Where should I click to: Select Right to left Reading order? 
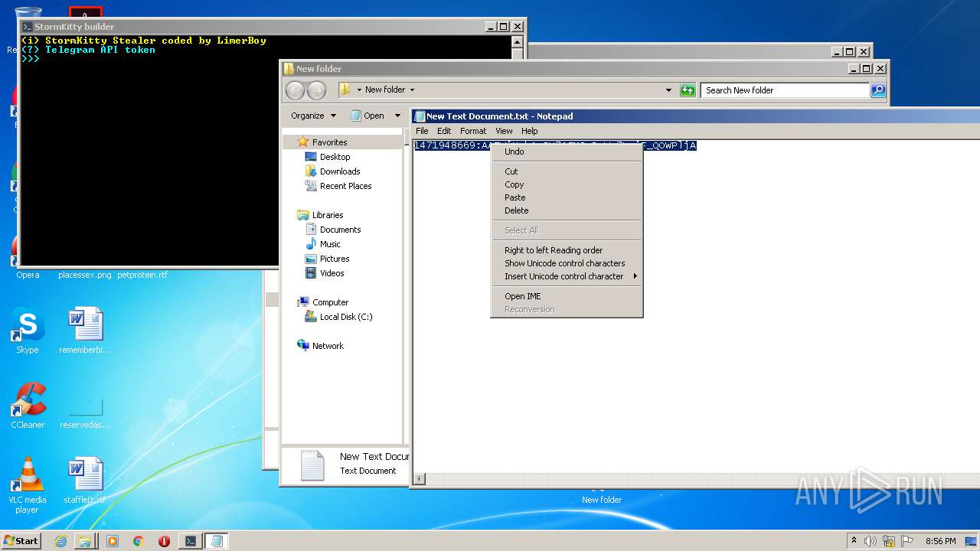[x=566, y=250]
